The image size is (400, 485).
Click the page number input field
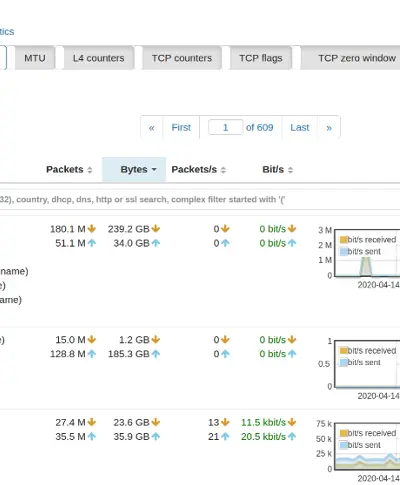point(225,127)
